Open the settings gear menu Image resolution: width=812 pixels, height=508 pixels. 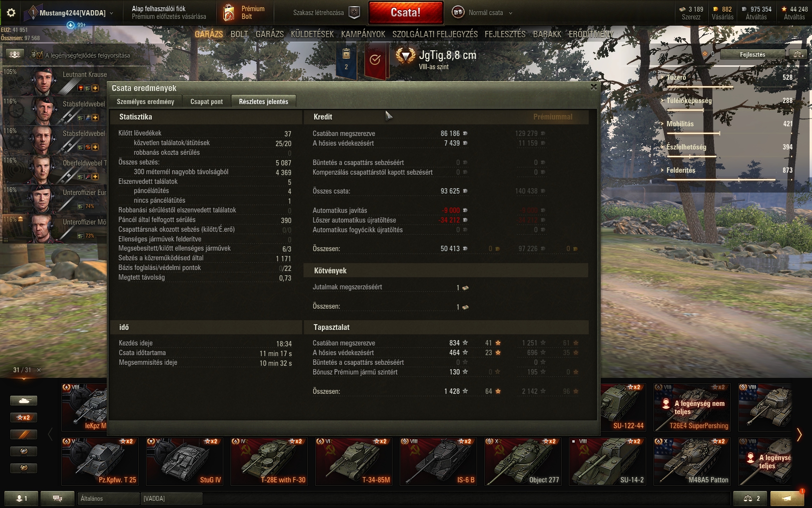click(11, 13)
